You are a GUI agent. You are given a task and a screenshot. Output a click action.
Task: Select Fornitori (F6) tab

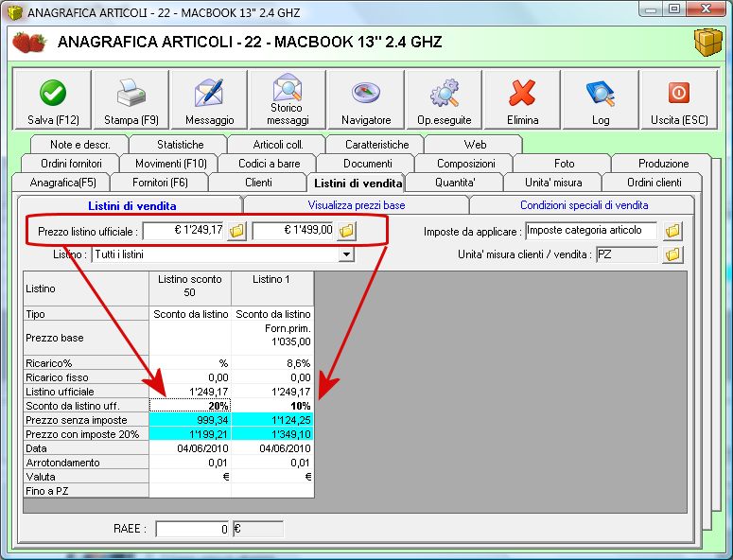click(160, 183)
